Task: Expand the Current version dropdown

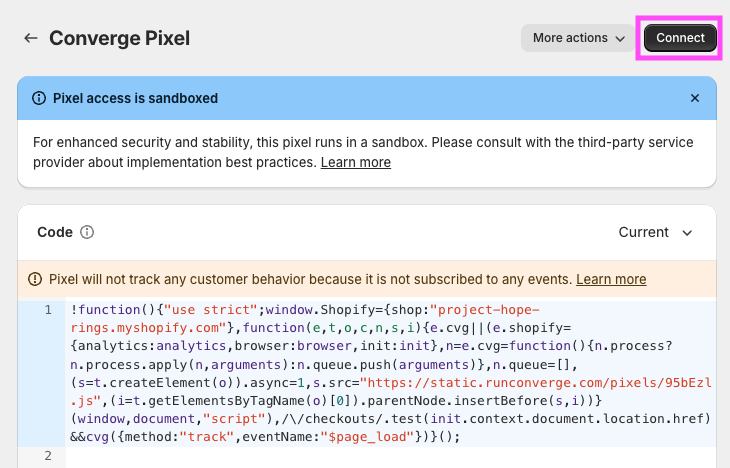Action: pyautogui.click(x=655, y=232)
